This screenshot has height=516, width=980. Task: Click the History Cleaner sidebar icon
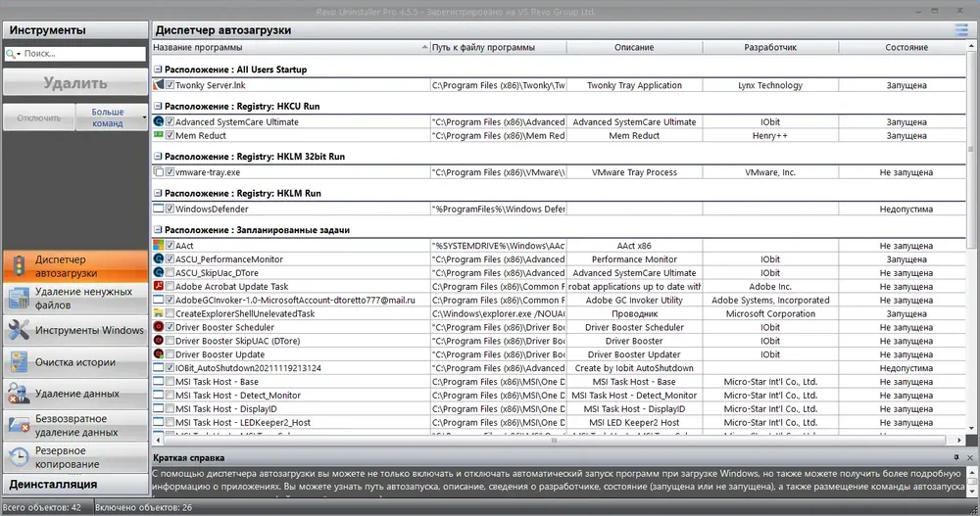19,361
